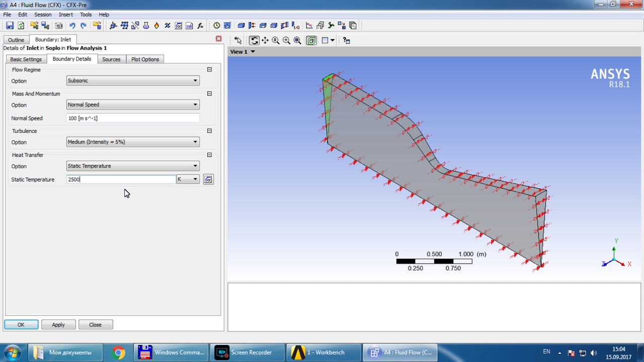Open Screen Recorder from the taskbar
Image resolution: width=644 pixels, height=362 pixels.
(247, 352)
